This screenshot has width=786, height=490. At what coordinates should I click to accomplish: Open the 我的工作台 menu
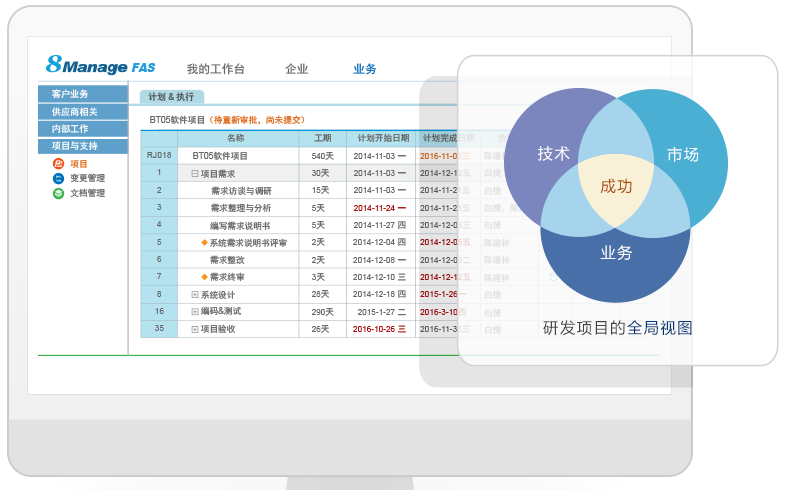click(215, 69)
